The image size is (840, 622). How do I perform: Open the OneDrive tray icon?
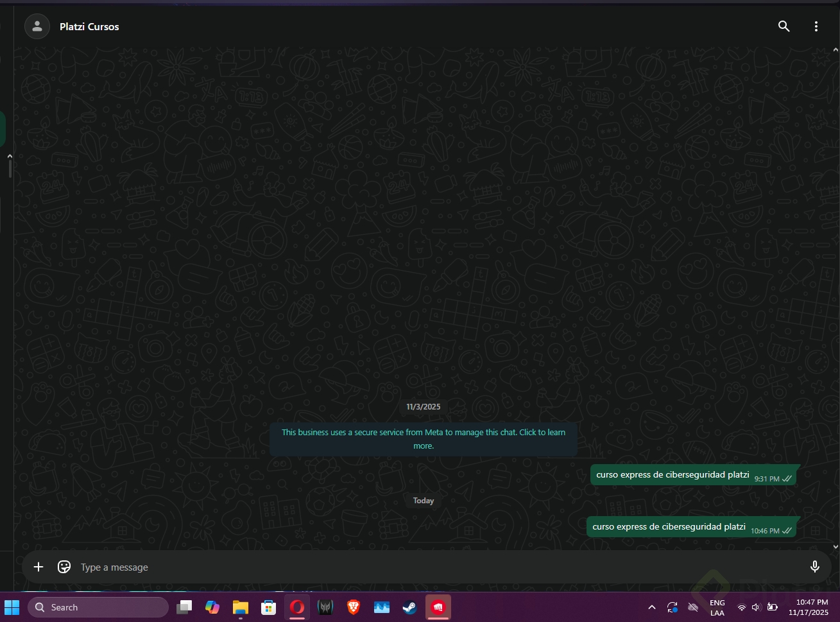[x=693, y=607]
